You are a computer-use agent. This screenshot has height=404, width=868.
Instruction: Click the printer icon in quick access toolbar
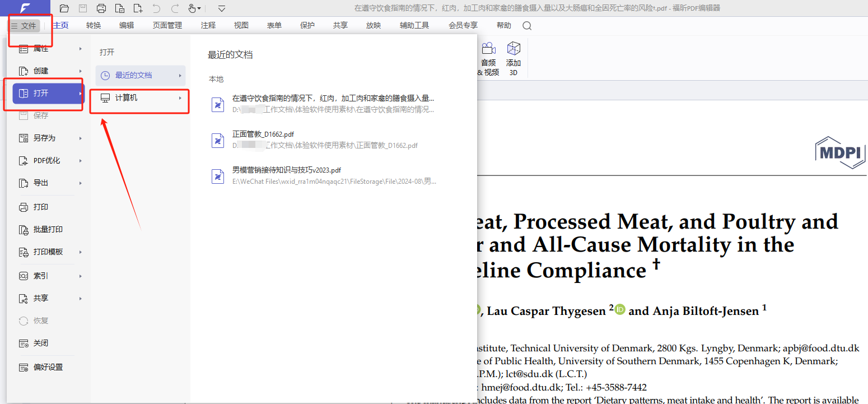point(101,8)
